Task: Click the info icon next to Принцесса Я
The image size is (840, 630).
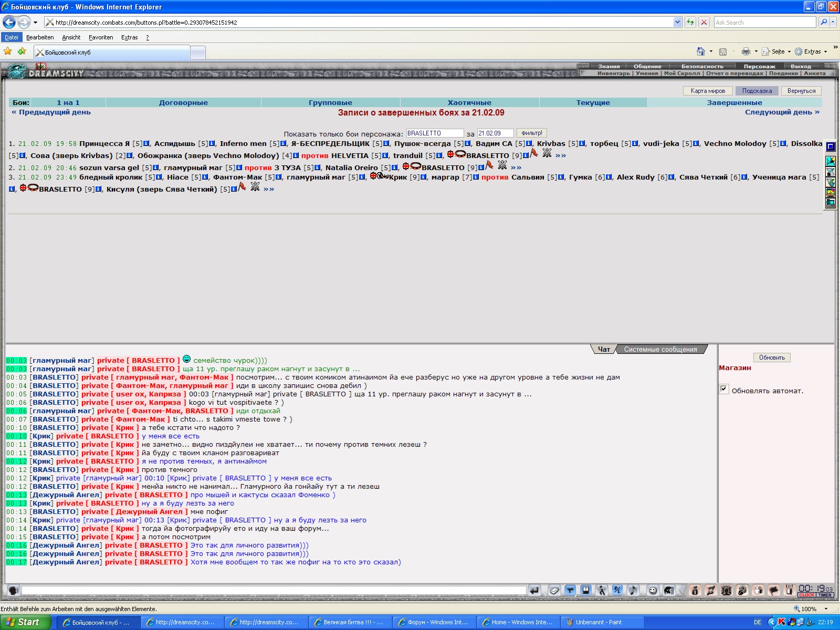Action: tap(147, 143)
